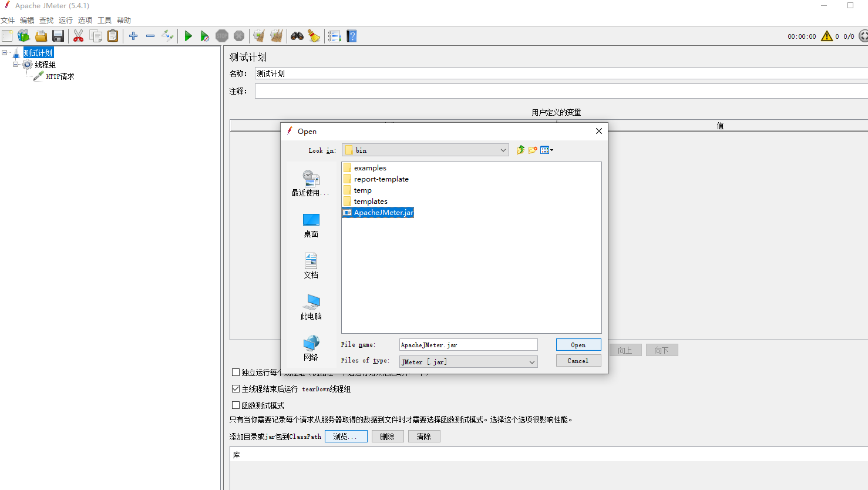Click the 向下 button
Screen dimensions: 868x490
(x=662, y=350)
